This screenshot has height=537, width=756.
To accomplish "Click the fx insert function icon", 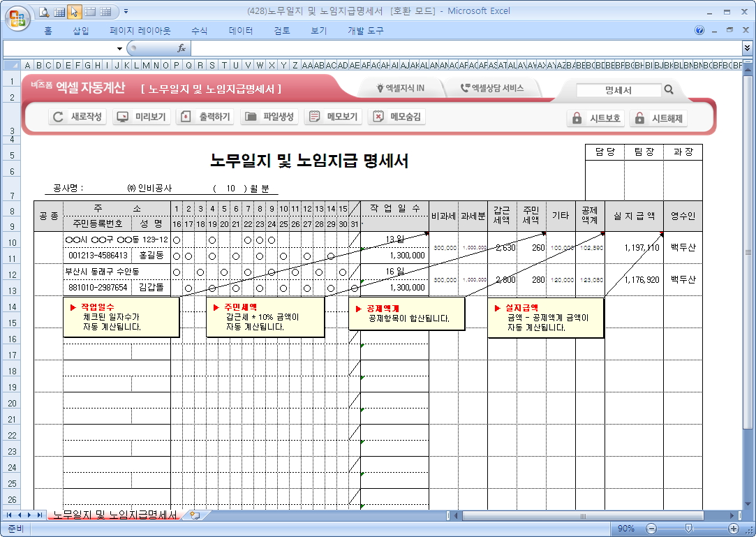I will click(181, 48).
